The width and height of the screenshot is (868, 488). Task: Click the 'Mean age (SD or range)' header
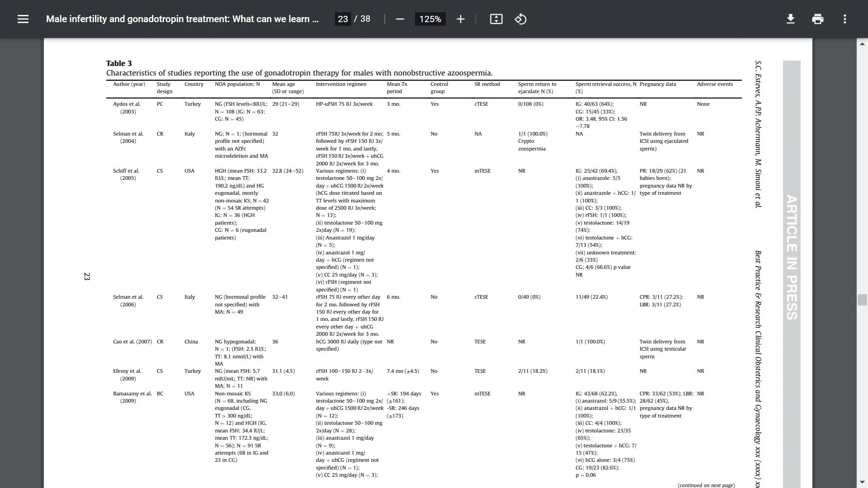coord(288,88)
